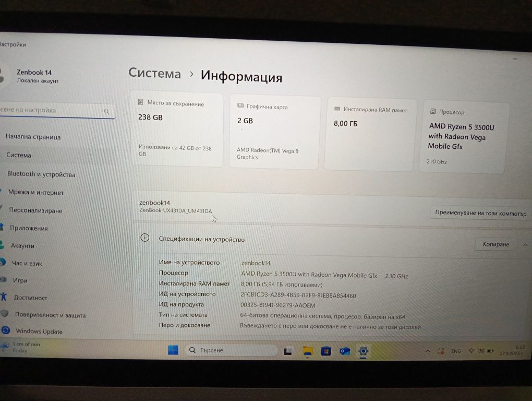Click the info icon beside Спецификации на устройство
This screenshot has height=401, width=532.
tap(145, 238)
